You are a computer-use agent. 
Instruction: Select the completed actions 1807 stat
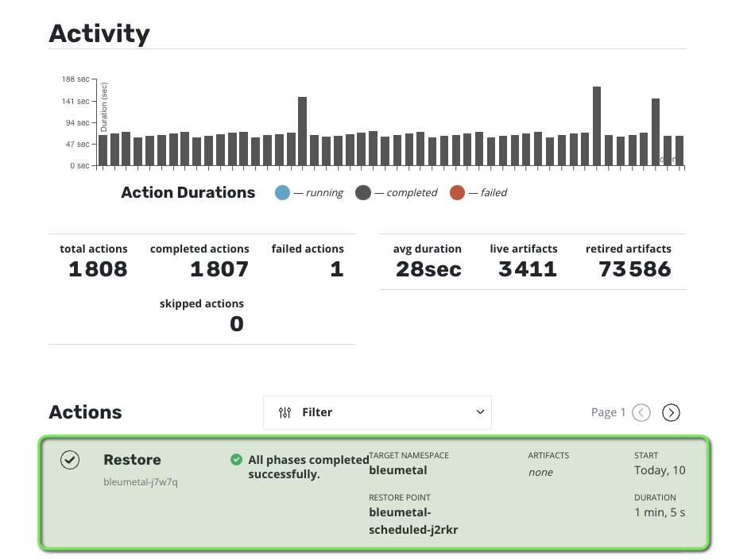coord(200,261)
